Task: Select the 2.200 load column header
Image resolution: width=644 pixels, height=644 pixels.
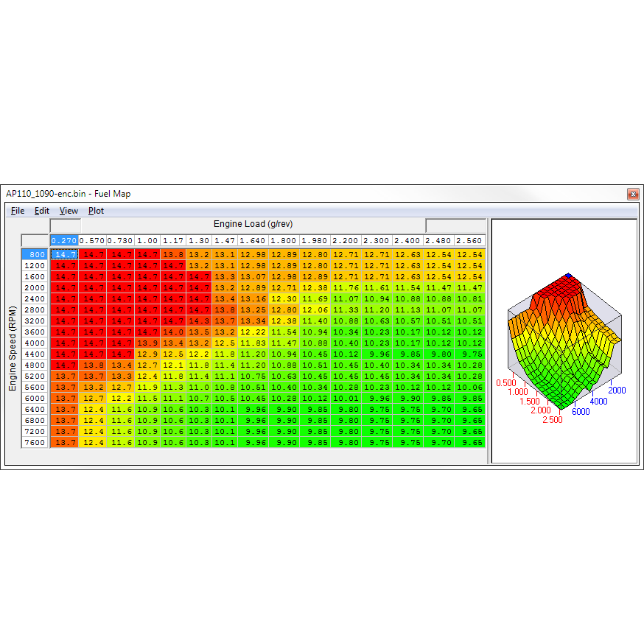Action: pyautogui.click(x=346, y=241)
